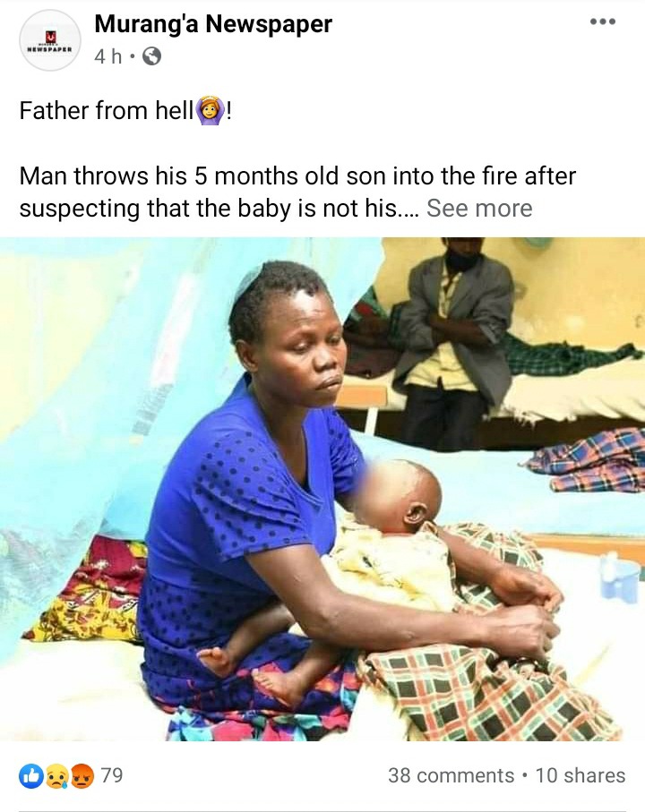Click the caption starting Man throws his 5 months

(x=297, y=192)
